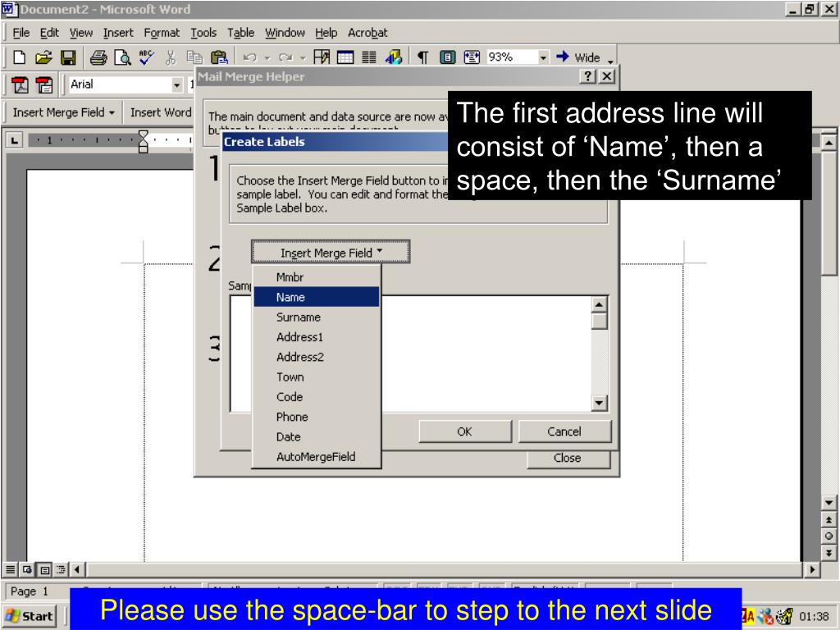Click Cancel in the Create Labels dialog
Screen dimensions: 840x630
[x=564, y=431]
